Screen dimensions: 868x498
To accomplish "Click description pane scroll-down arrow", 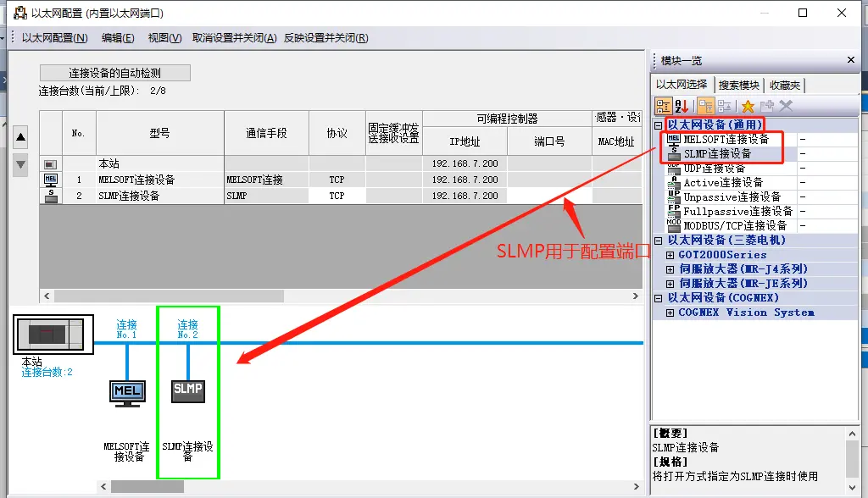I will click(852, 488).
